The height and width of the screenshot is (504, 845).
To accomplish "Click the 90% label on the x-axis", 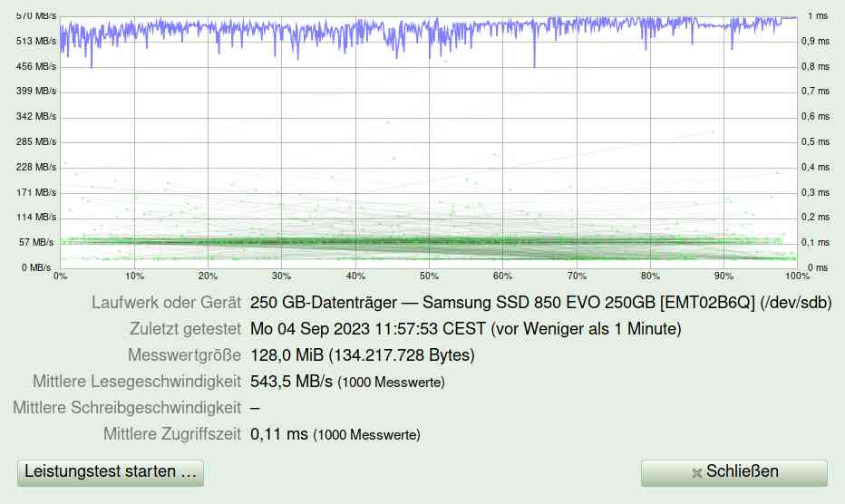I will (724, 276).
